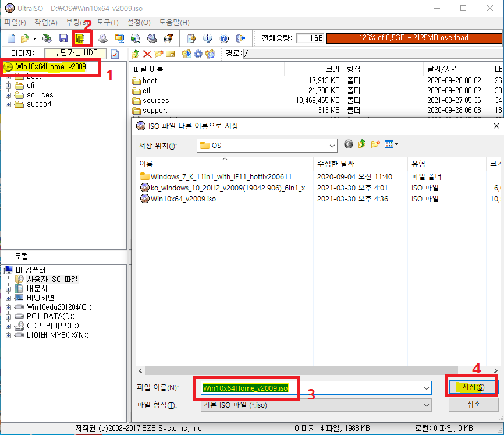The image size is (504, 435).
Task: Select Win10x64_v2009.iso in save dialog
Action: (x=183, y=199)
